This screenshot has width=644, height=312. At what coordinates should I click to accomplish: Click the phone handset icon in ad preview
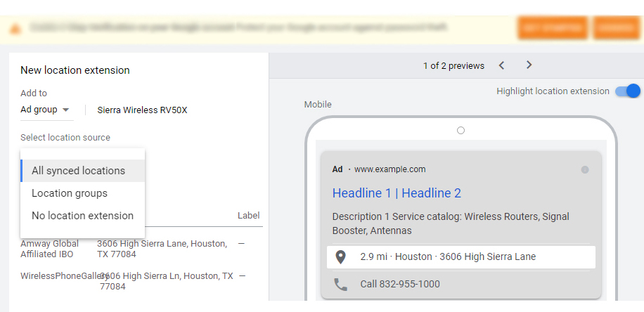[340, 285]
